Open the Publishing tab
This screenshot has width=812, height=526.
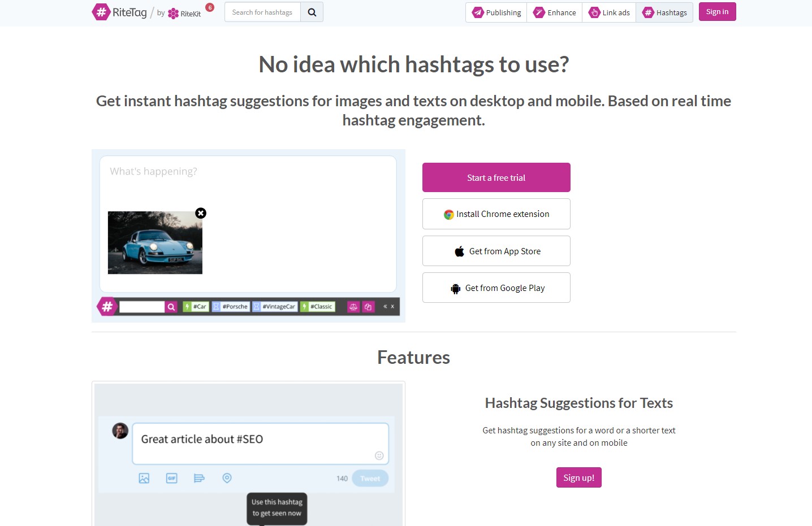click(x=496, y=12)
